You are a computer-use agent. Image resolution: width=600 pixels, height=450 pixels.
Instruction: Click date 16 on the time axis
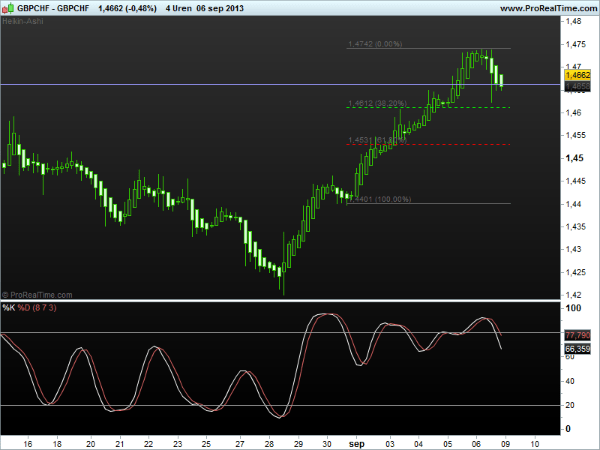[28, 444]
